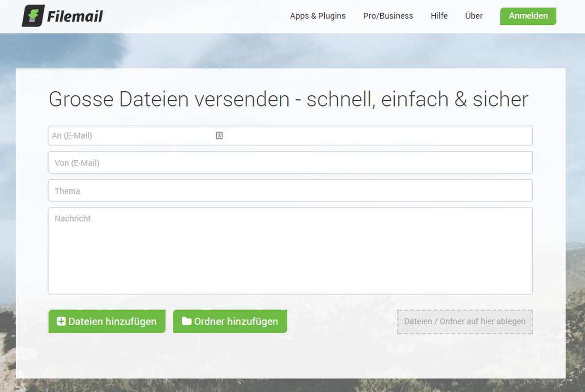
Task: Select the Thema subject field
Action: (291, 190)
